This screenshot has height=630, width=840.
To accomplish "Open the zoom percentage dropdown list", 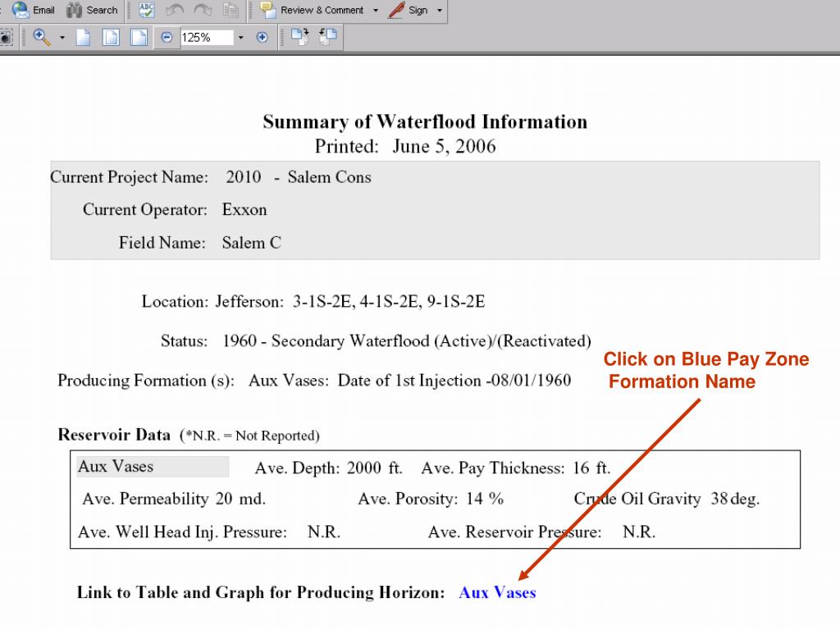I will (240, 38).
